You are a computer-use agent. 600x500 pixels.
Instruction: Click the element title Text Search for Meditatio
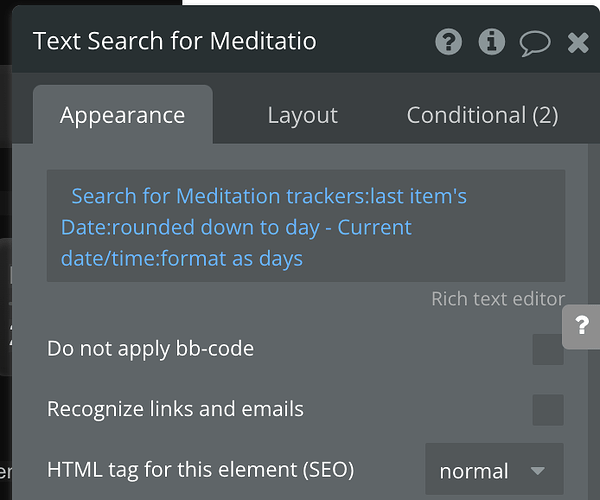pos(175,42)
